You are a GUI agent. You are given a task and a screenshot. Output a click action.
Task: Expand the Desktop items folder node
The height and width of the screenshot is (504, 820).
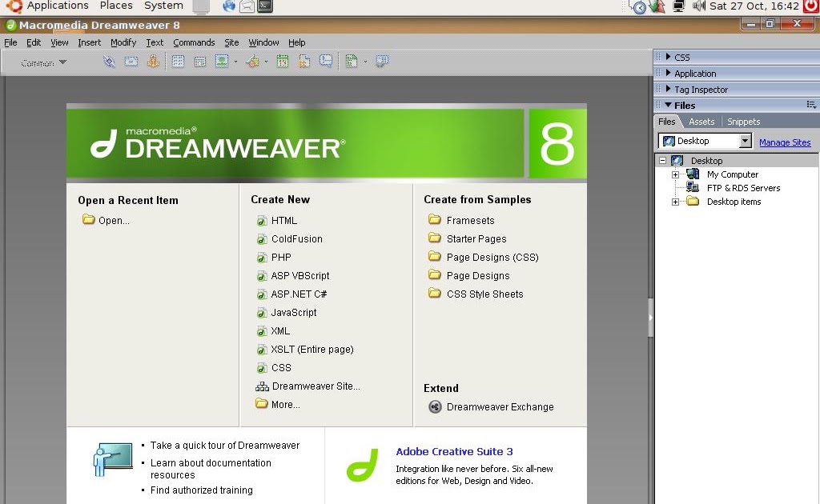[x=676, y=202]
